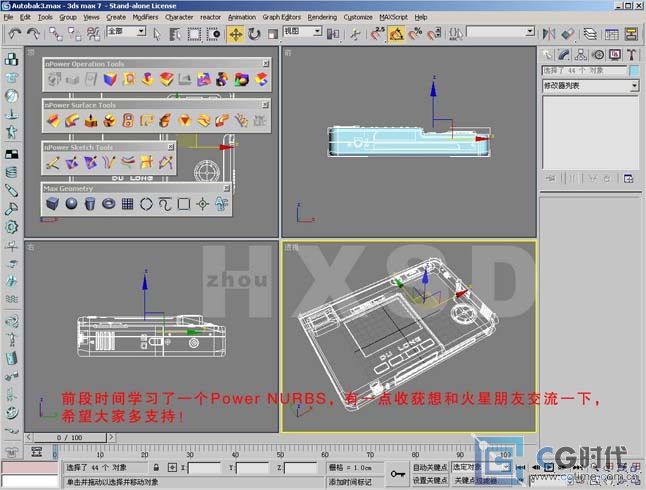Screen dimensions: 646x490
Task: Switch to the Create command panel tab
Action: click(547, 54)
